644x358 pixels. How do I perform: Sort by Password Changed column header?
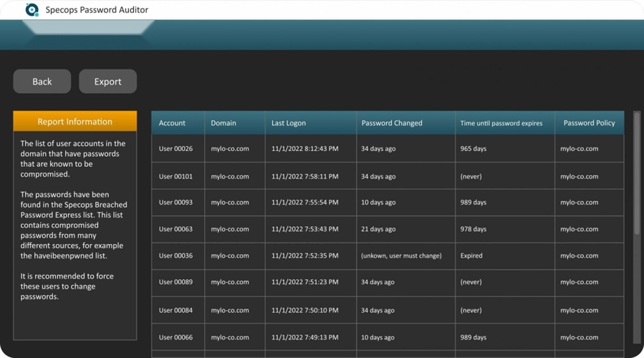(x=392, y=123)
